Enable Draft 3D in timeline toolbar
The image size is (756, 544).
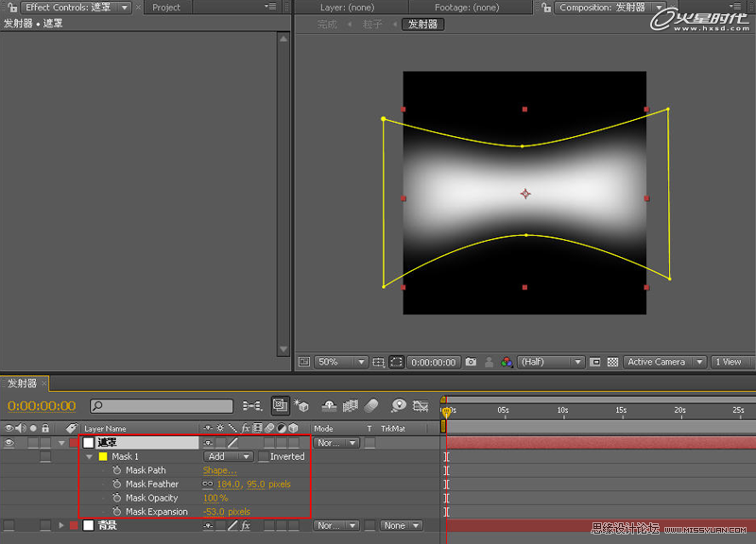point(301,406)
